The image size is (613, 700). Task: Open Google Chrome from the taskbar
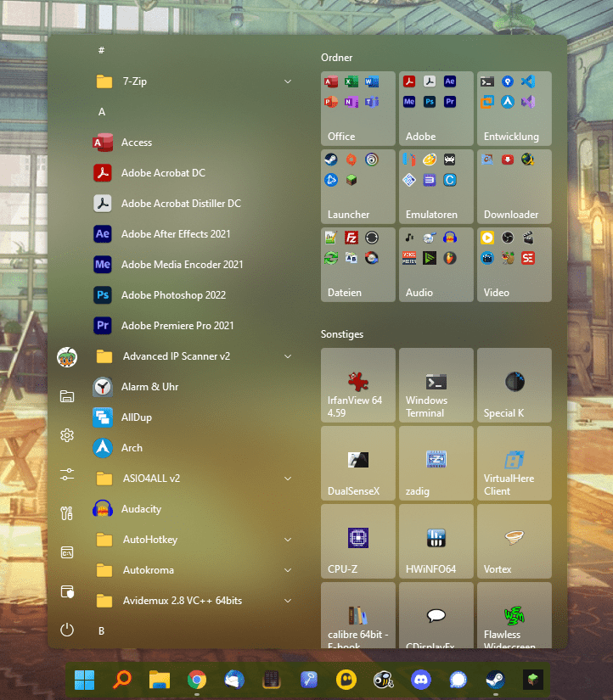tap(197, 680)
